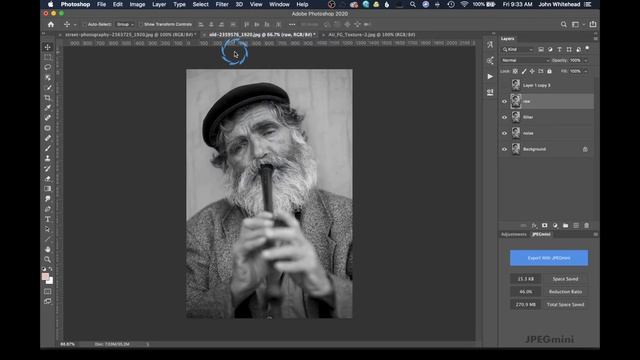Select the Gradient tool
Image resolution: width=640 pixels, height=360 pixels.
(48, 189)
